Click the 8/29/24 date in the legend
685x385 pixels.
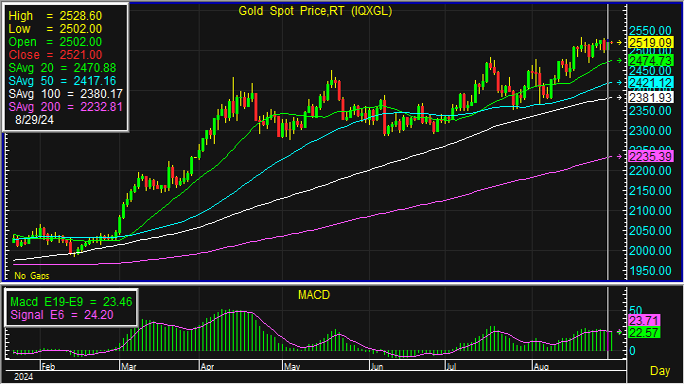(35, 120)
